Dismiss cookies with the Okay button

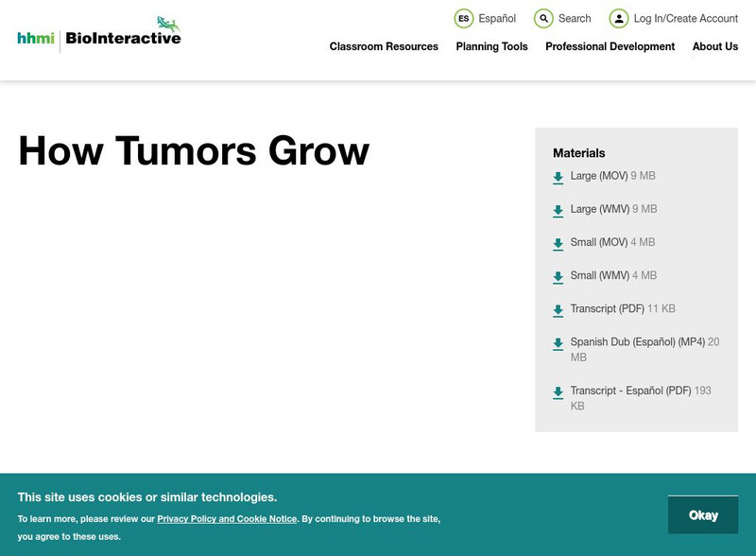coord(703,514)
